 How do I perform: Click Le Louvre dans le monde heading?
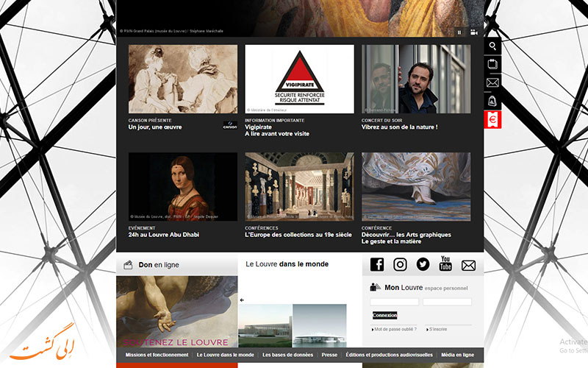click(x=287, y=264)
